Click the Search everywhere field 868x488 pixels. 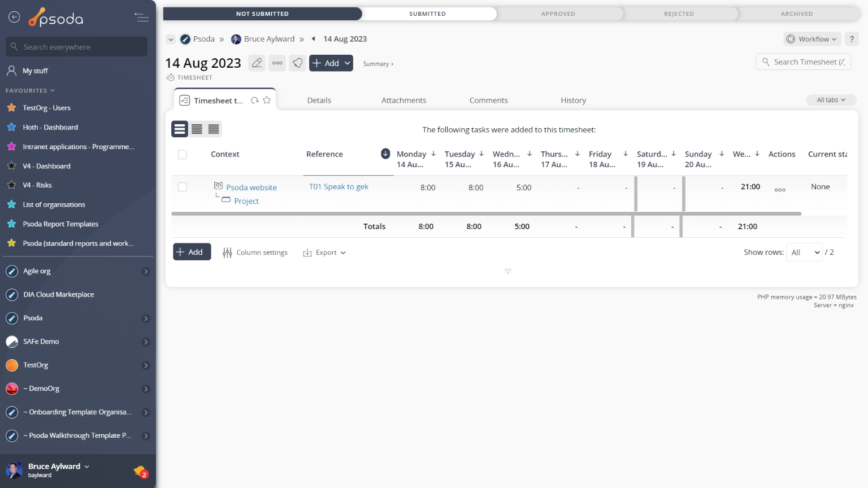pos(77,47)
